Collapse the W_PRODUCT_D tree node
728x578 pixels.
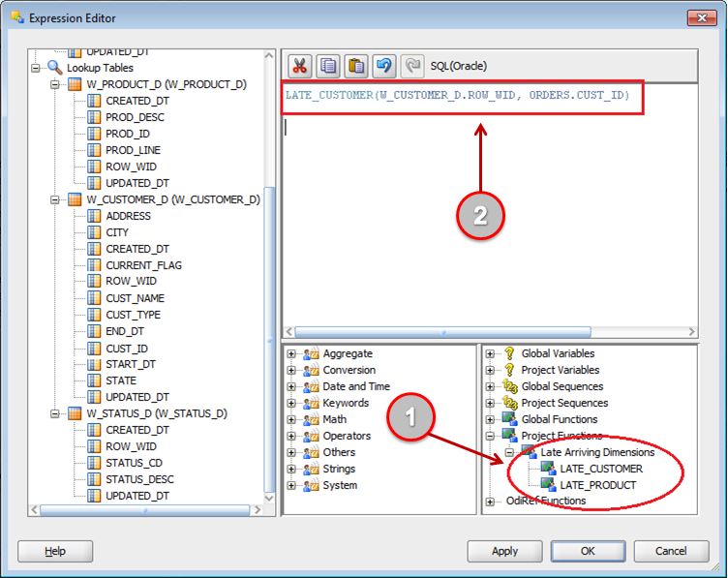click(x=55, y=84)
